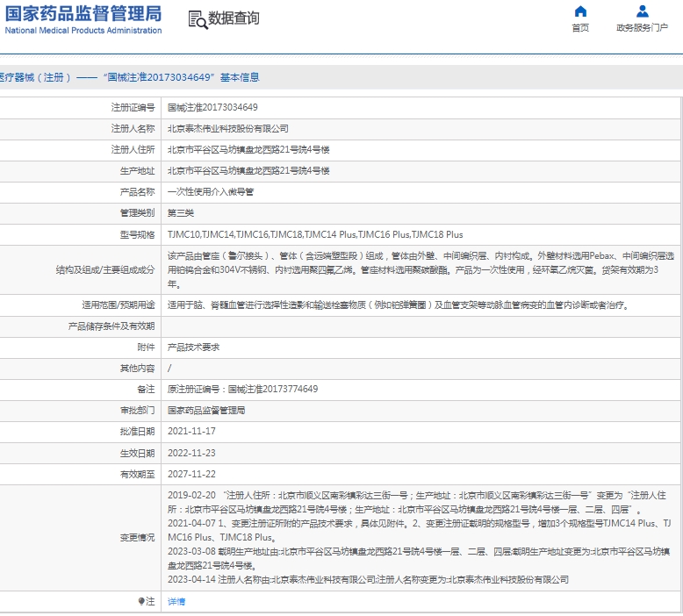
Task: Click the model specification list starting TJMC10
Action: (314, 234)
